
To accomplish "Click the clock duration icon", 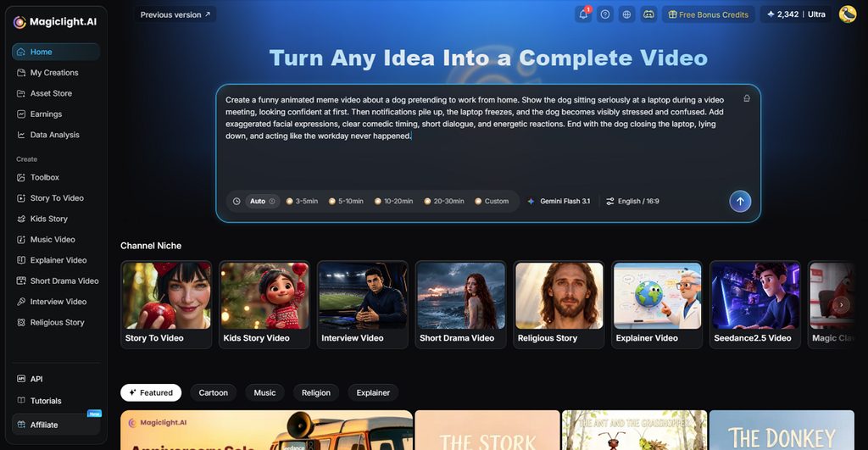I will 236,202.
